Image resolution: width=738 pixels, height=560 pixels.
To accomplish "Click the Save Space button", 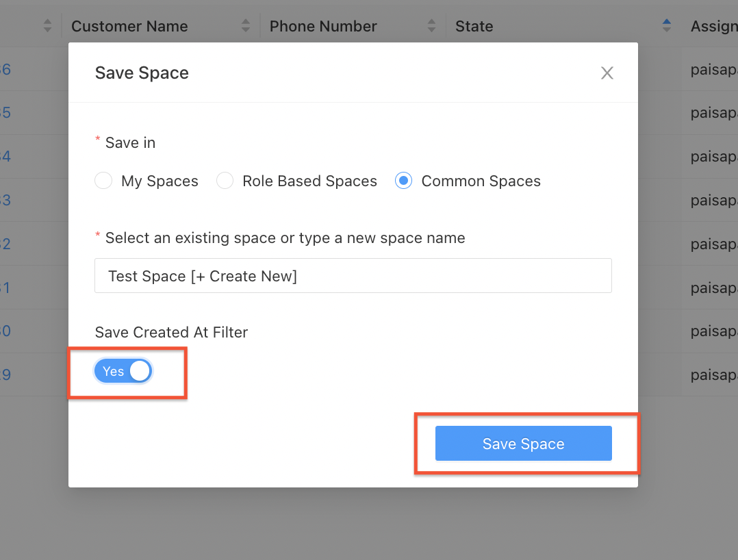I will [523, 444].
